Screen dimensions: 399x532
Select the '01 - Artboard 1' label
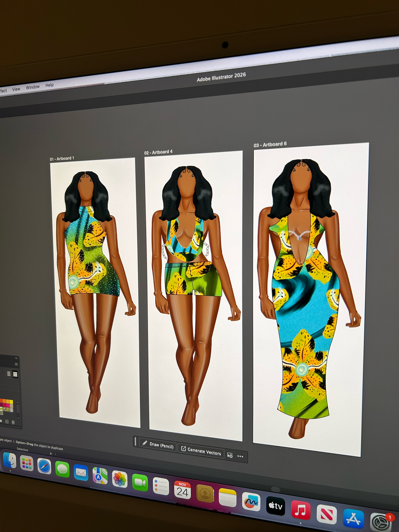pyautogui.click(x=62, y=159)
